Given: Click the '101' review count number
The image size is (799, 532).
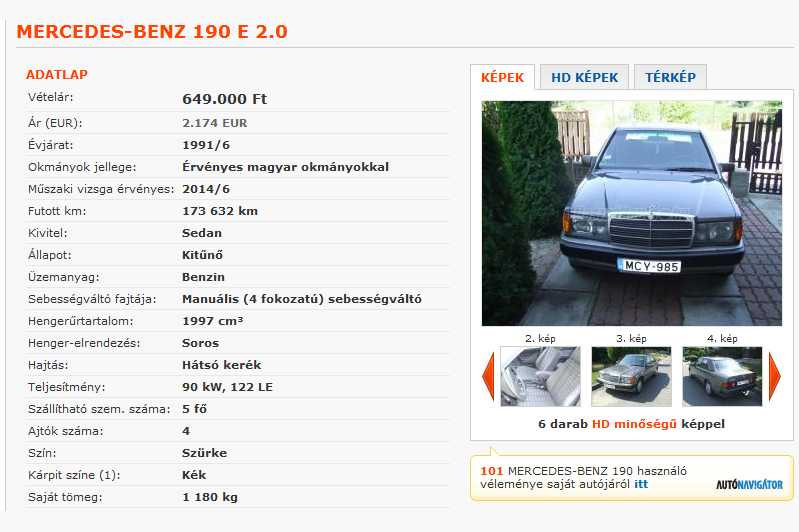Looking at the screenshot, I should (492, 471).
